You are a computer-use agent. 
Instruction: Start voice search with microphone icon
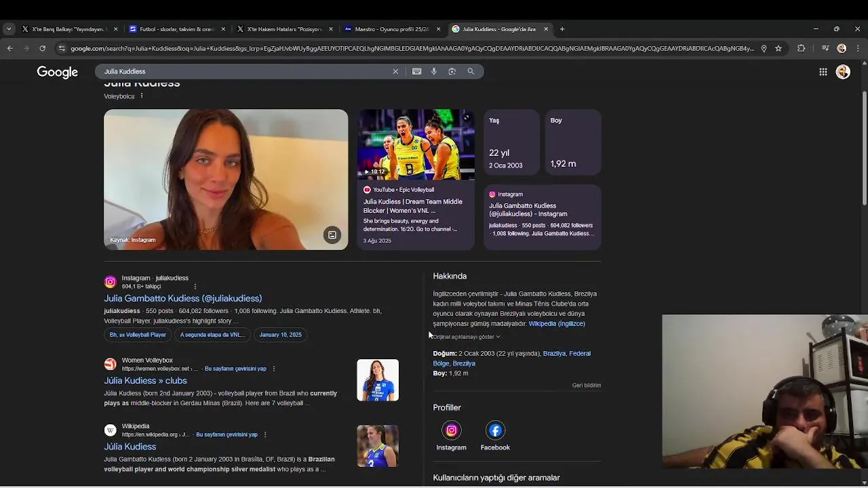[434, 71]
